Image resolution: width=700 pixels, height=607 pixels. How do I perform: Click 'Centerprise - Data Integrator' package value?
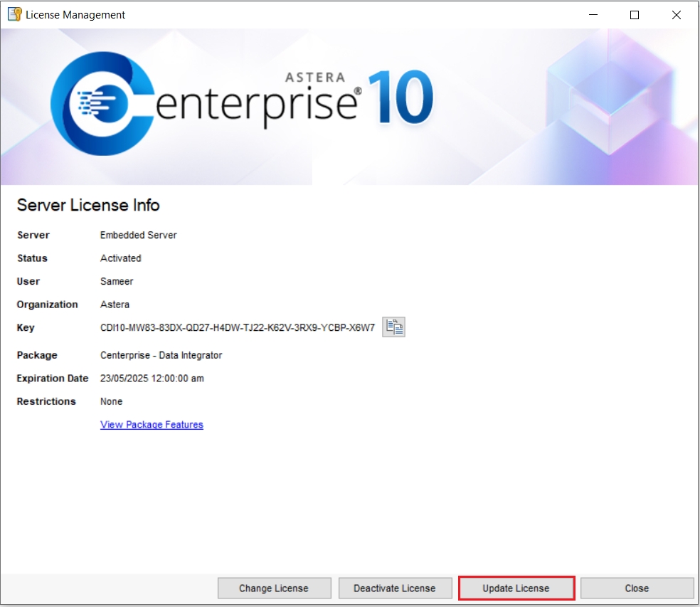[x=161, y=355]
